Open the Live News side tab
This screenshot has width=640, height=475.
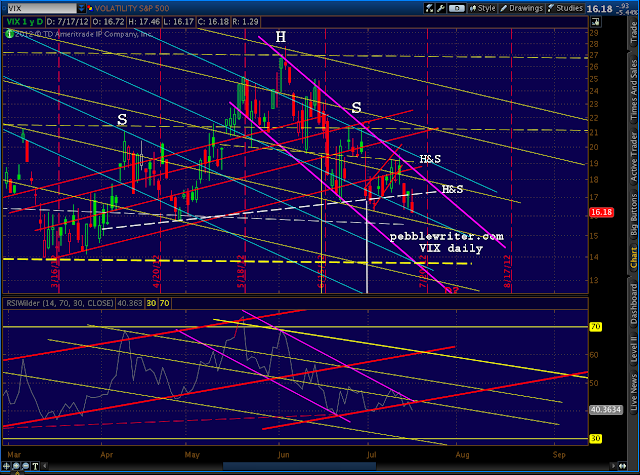633,393
